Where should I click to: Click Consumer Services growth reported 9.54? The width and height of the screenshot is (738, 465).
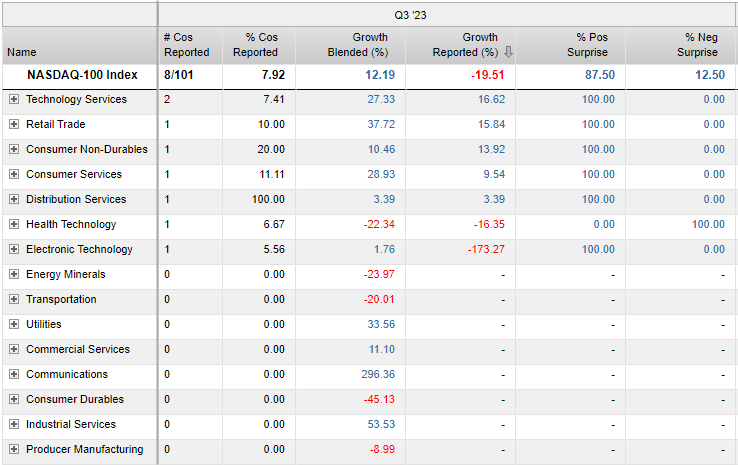[x=494, y=174]
